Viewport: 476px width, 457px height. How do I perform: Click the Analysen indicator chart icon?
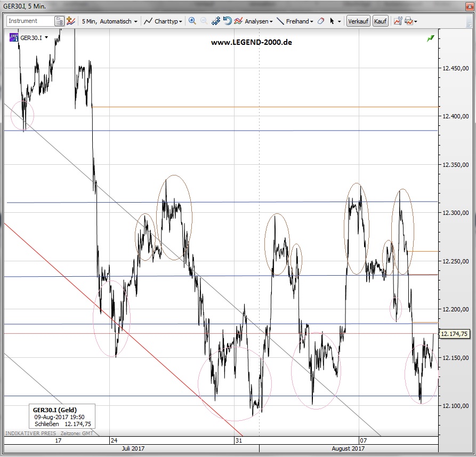238,21
